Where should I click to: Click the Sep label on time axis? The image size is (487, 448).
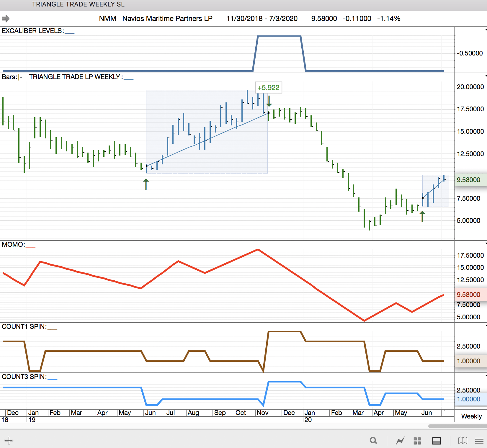pos(220,413)
